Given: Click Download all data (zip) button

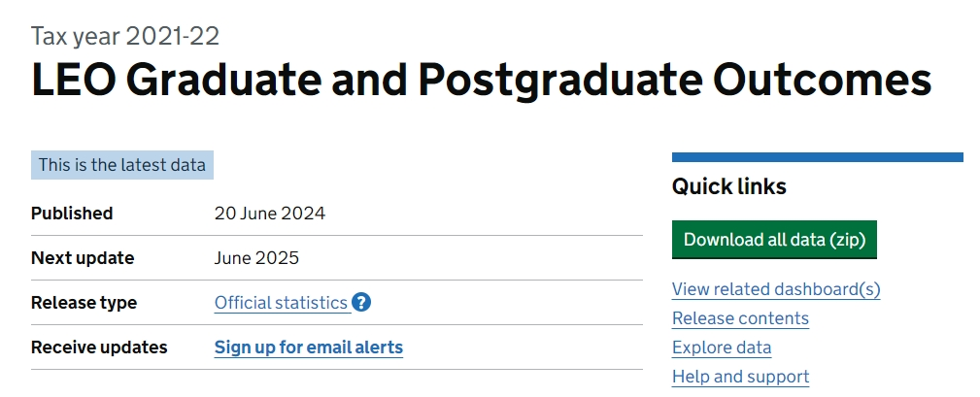Looking at the screenshot, I should tap(774, 240).
